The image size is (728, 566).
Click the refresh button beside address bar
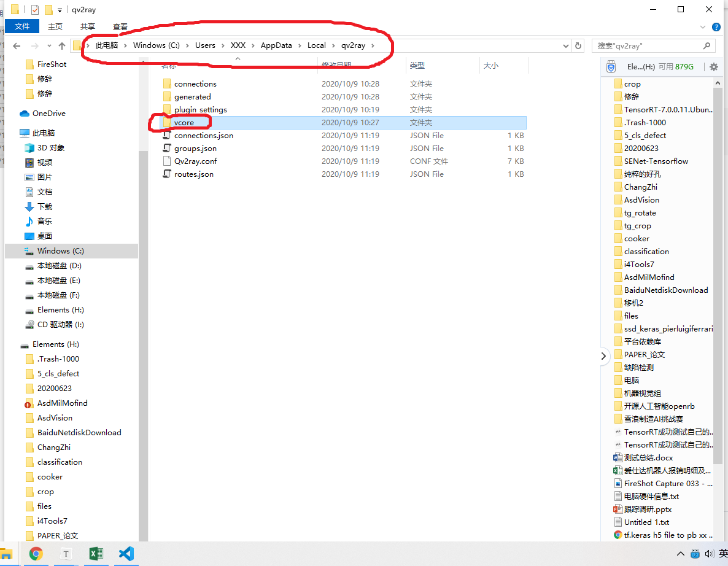(x=578, y=46)
